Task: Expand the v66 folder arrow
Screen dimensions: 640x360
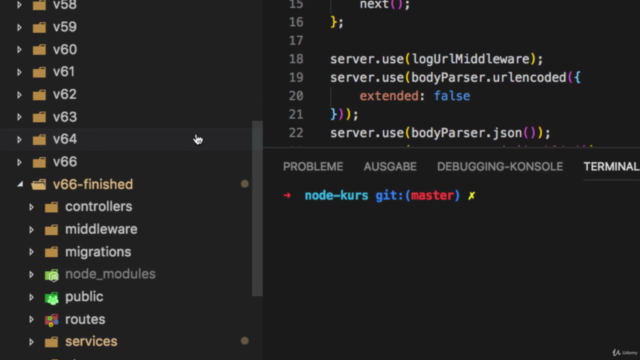Action: (19, 162)
